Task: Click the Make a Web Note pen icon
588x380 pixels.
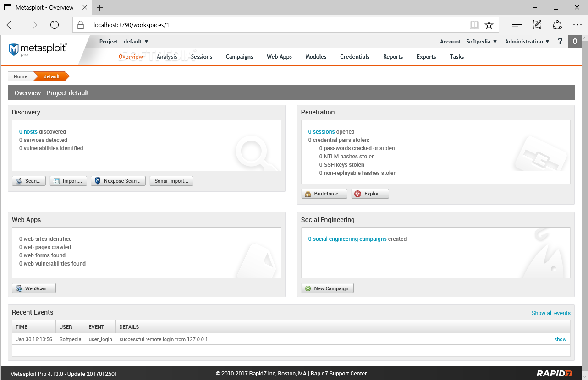Action: click(x=537, y=25)
